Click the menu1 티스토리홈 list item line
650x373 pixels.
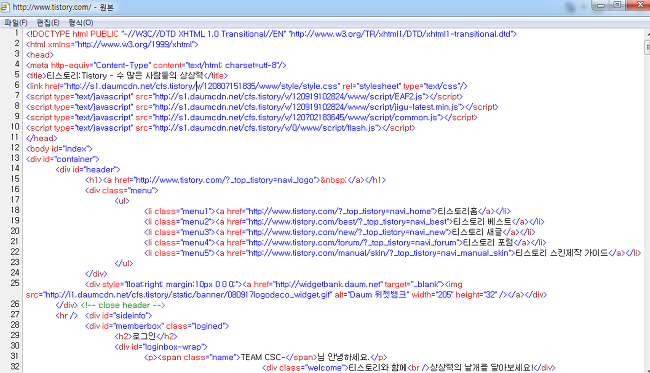pos(327,211)
